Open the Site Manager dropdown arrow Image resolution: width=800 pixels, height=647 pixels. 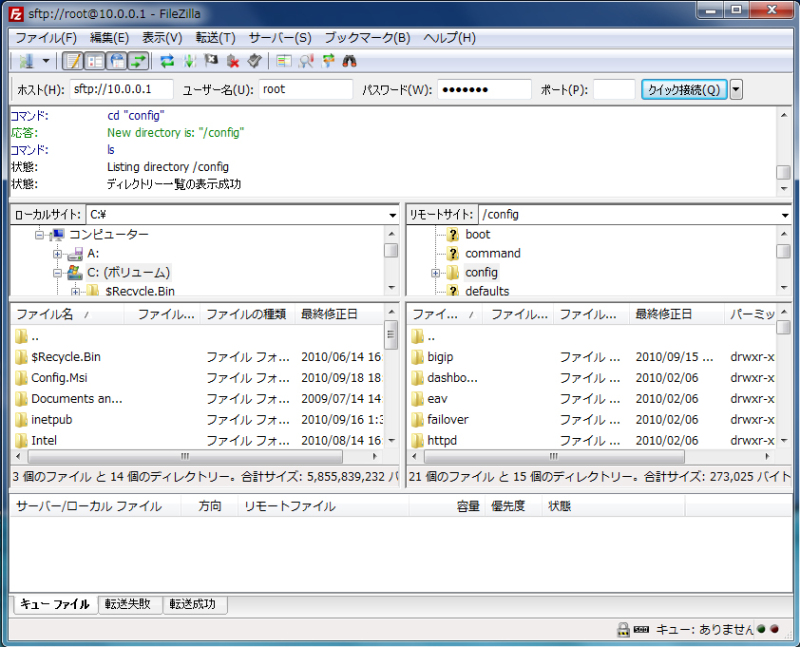(45, 61)
